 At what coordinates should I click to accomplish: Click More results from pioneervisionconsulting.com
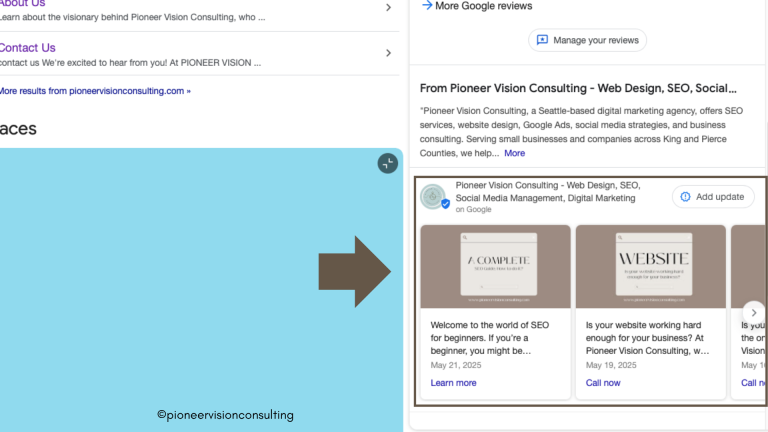point(96,91)
